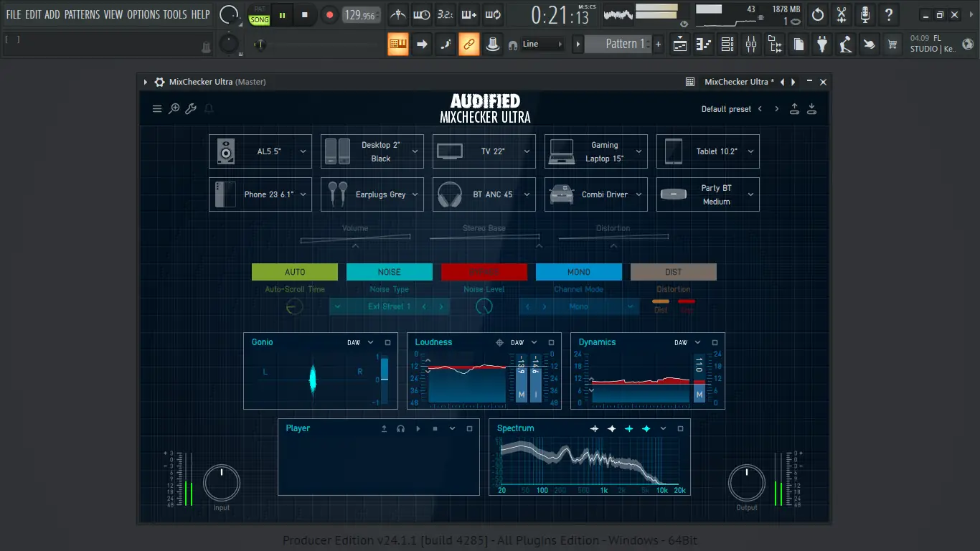Switch to SONG mode
This screenshot has width=980, height=551.
[x=260, y=19]
